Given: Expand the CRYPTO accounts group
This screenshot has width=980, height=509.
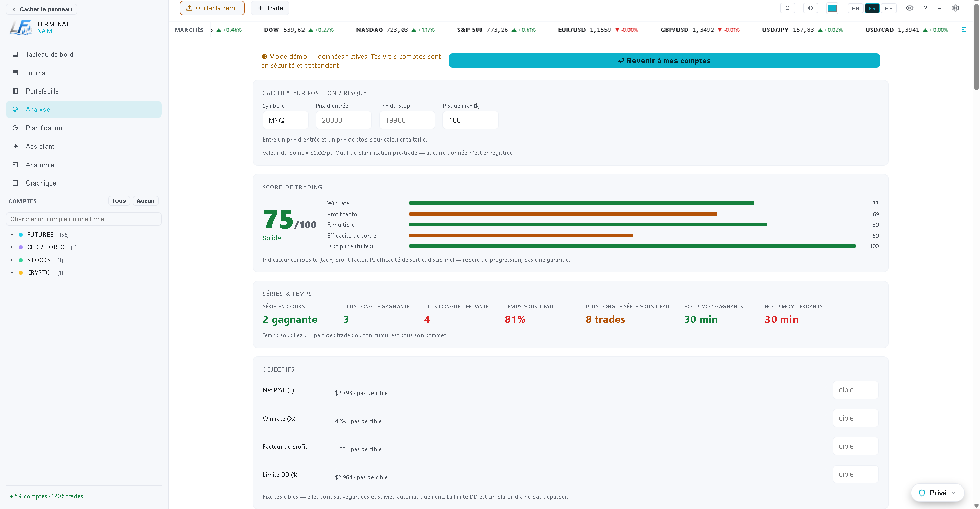Looking at the screenshot, I should 12,273.
